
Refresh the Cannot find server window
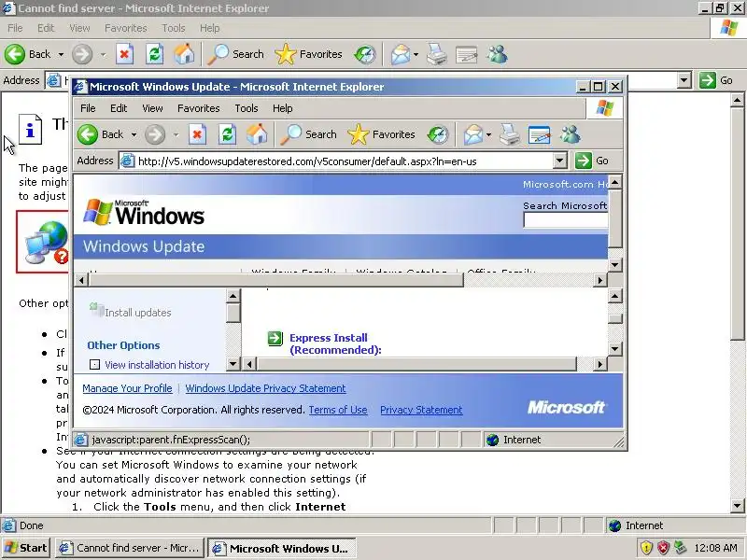coord(154,54)
